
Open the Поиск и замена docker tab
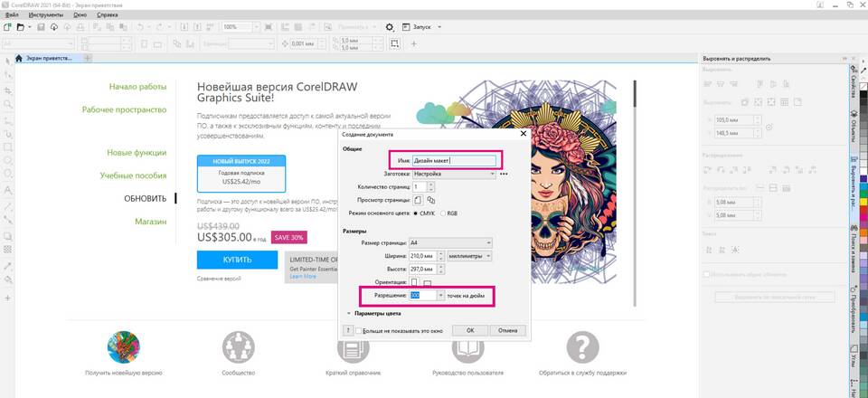coord(853,250)
